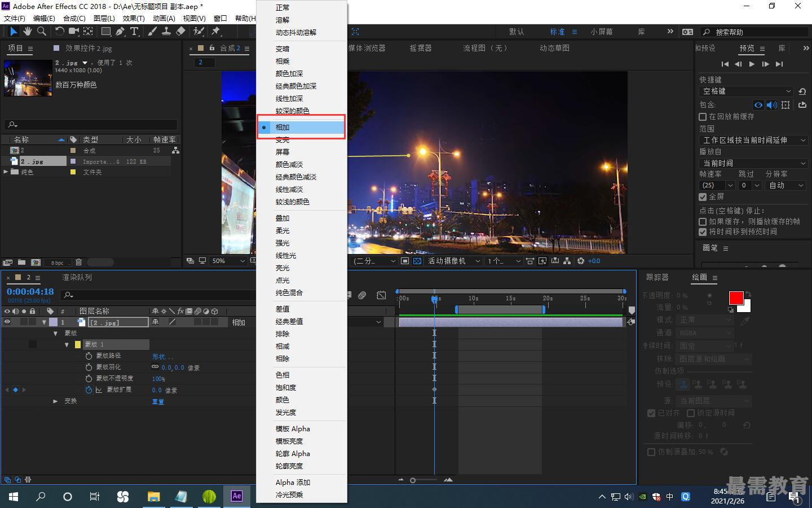Image resolution: width=812 pixels, height=508 pixels.
Task: Open the frame rate (25) dropdown
Action: 717,185
